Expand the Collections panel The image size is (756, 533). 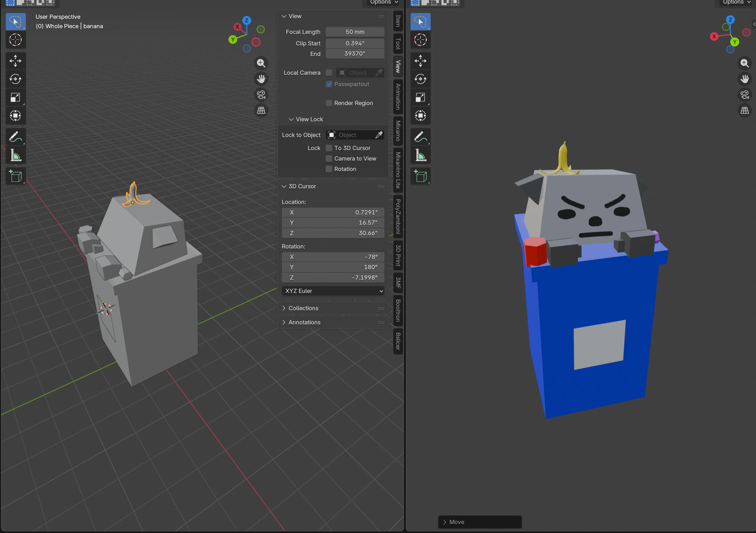284,308
